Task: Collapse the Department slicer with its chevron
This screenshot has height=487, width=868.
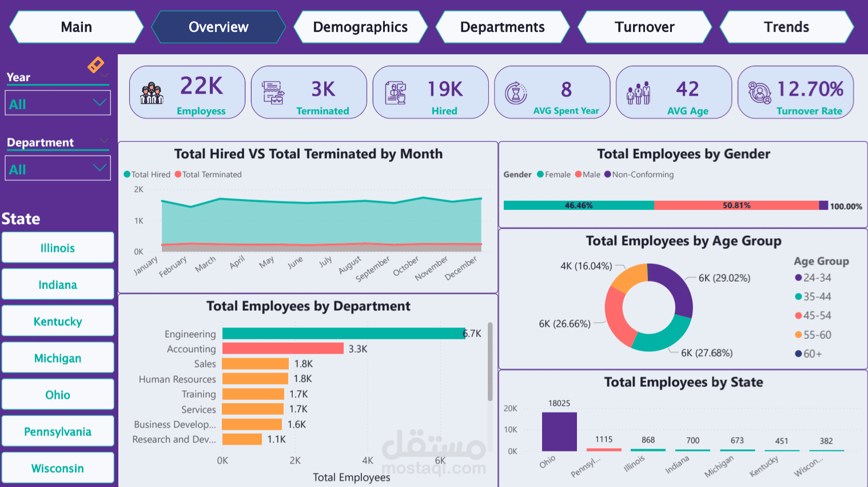Action: pos(103,142)
